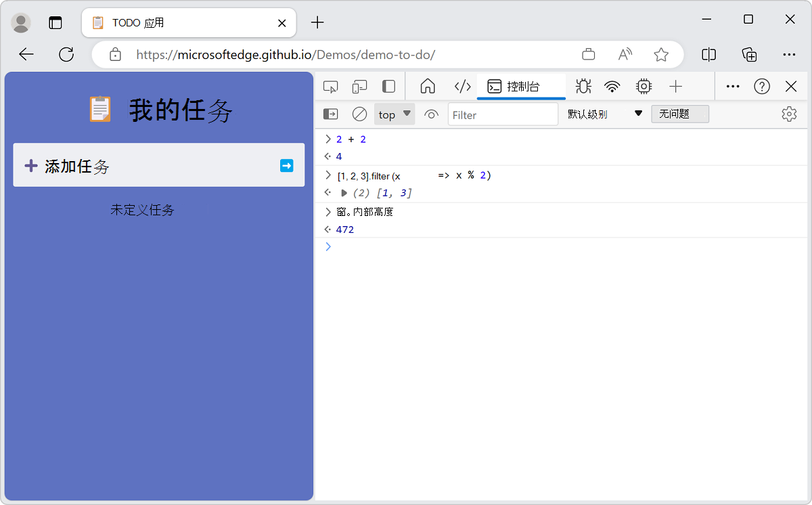
Task: Click the 无问题 issues button
Action: click(x=679, y=114)
